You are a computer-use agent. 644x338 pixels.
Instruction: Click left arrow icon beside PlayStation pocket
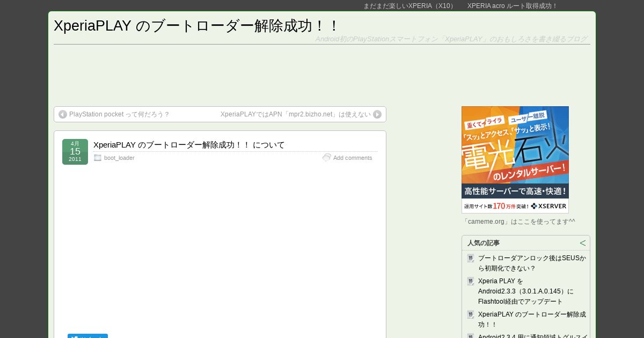click(63, 114)
